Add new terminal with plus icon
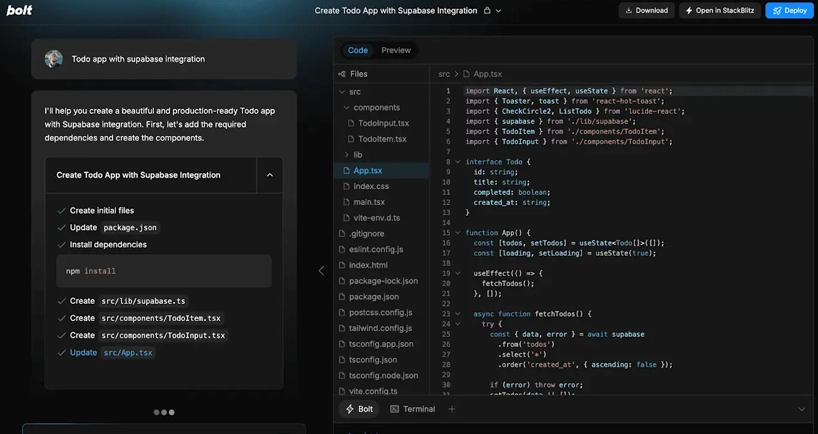818x434 pixels. pyautogui.click(x=452, y=409)
